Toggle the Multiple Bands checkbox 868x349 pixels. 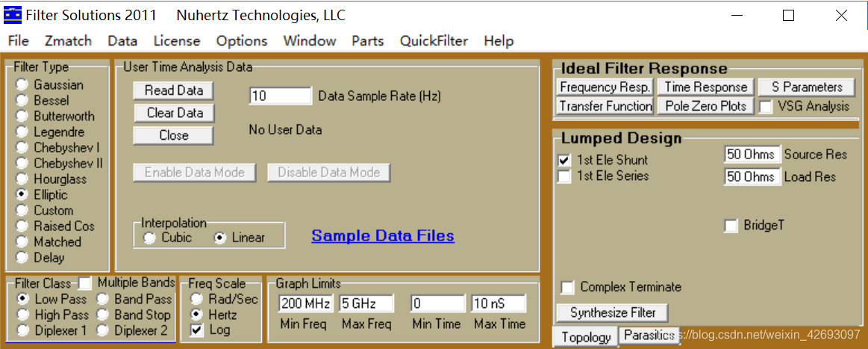pos(84,283)
